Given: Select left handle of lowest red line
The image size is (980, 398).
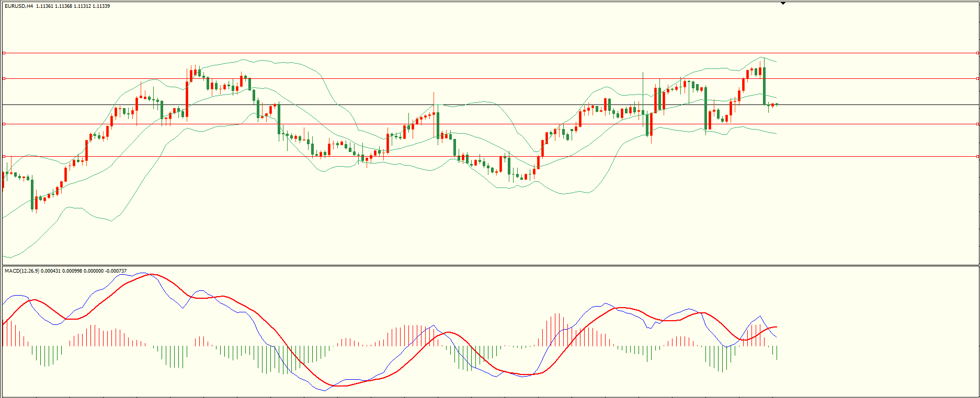Looking at the screenshot, I should 4,156.
